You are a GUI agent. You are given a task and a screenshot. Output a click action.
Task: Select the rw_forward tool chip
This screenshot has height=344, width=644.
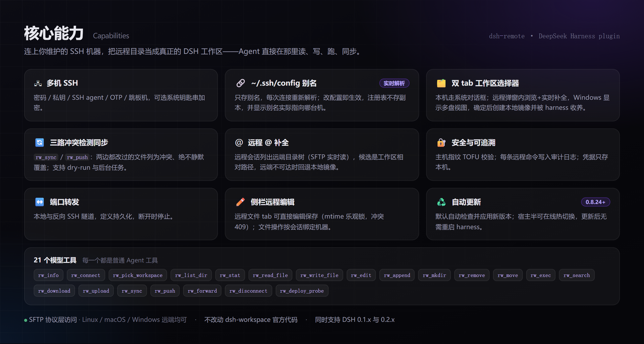tap(202, 291)
